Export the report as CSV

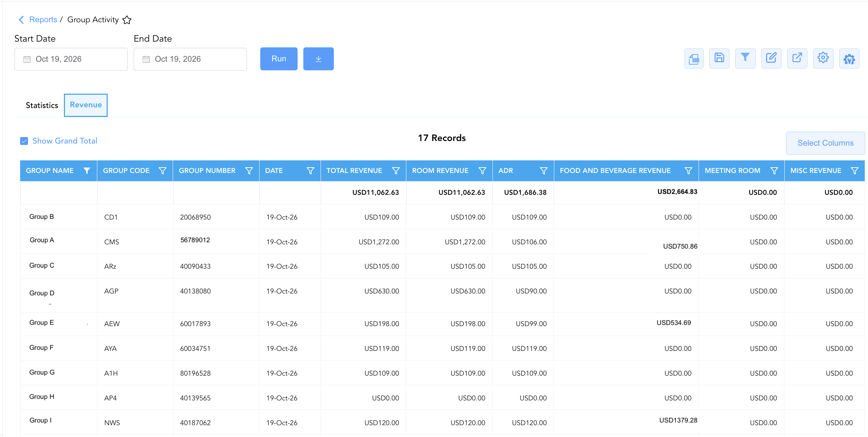[694, 58]
